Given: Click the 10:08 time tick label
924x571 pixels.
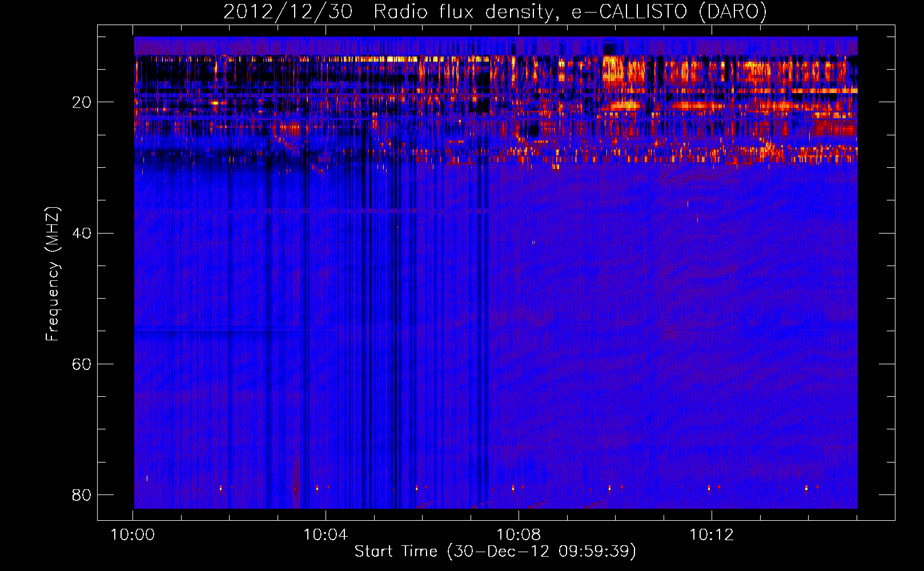Looking at the screenshot, I should click(519, 535).
